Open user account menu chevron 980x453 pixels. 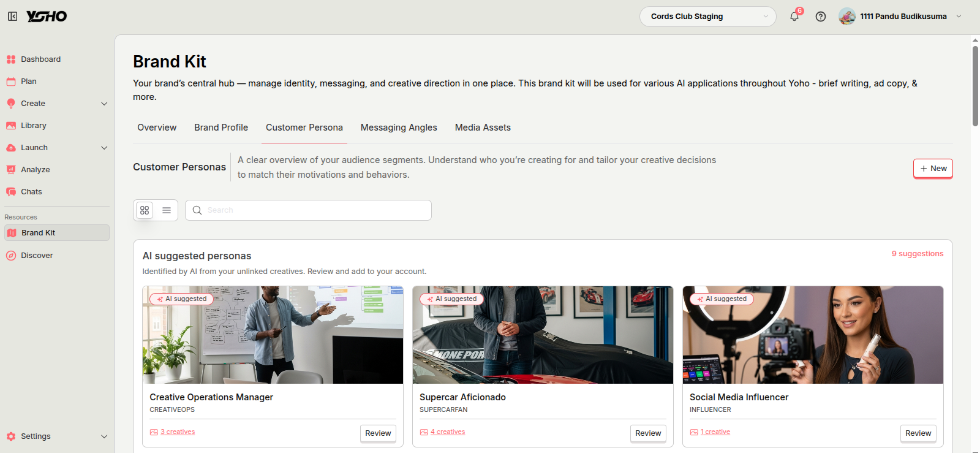[x=959, y=17]
